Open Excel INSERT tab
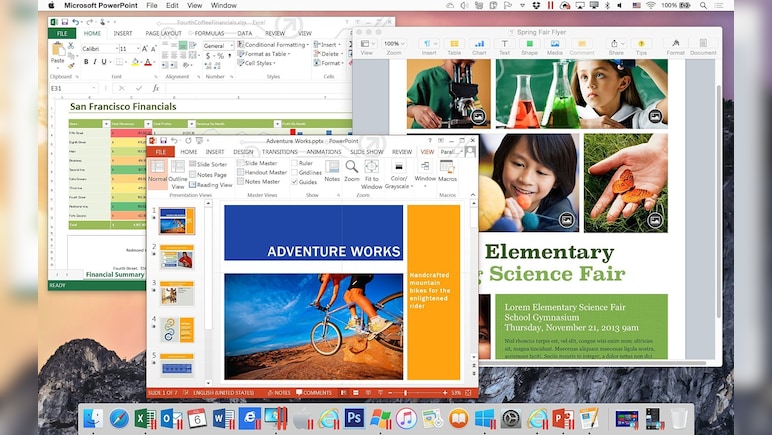772x435 pixels. (123, 33)
